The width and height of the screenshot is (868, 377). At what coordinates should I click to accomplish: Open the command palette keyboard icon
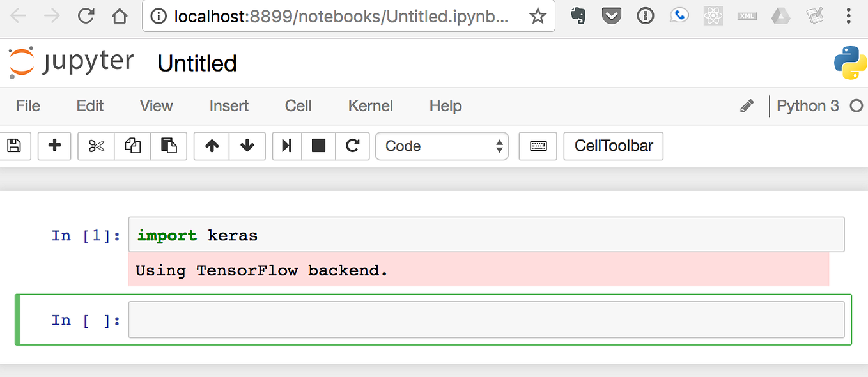537,146
